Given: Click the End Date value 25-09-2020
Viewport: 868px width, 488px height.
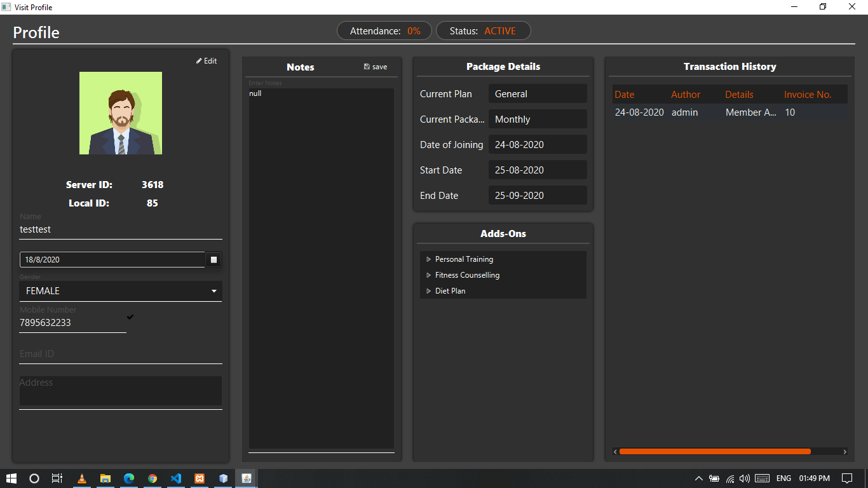Looking at the screenshot, I should [x=538, y=195].
